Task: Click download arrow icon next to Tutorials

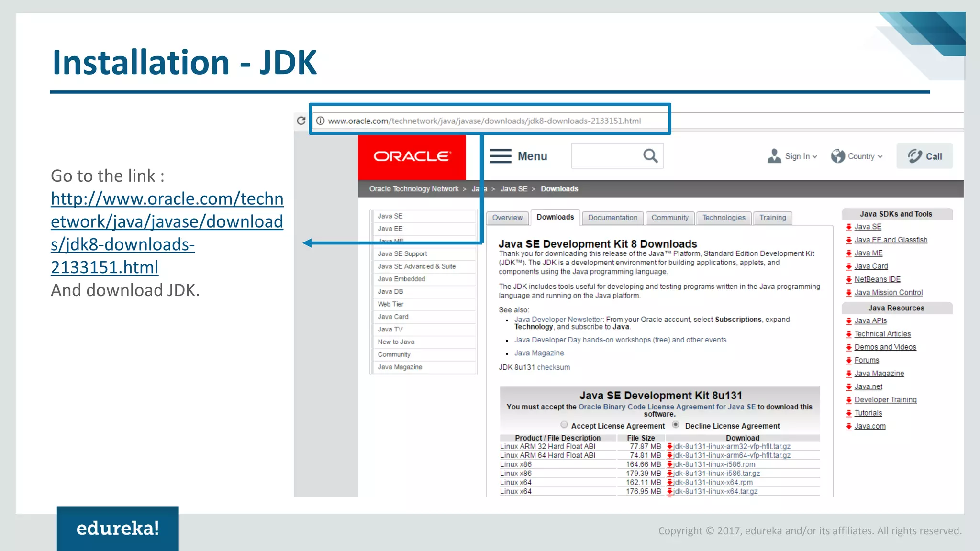Action: (x=849, y=413)
